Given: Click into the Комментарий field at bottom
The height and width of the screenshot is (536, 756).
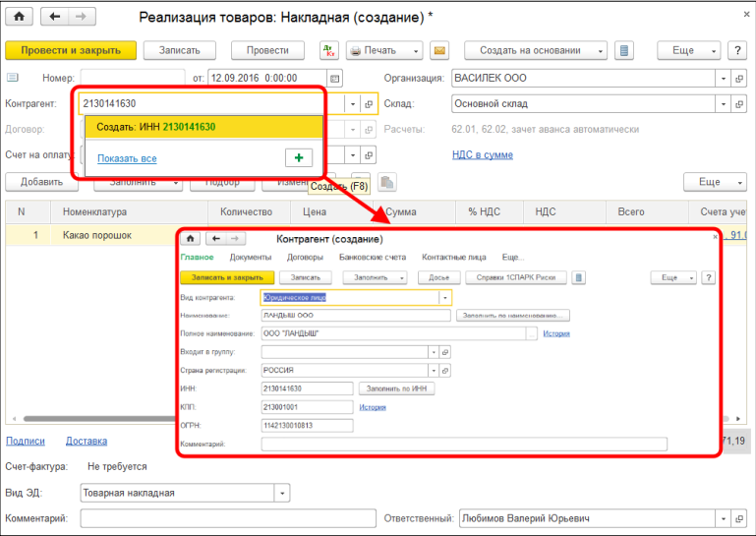Looking at the screenshot, I should (228, 518).
